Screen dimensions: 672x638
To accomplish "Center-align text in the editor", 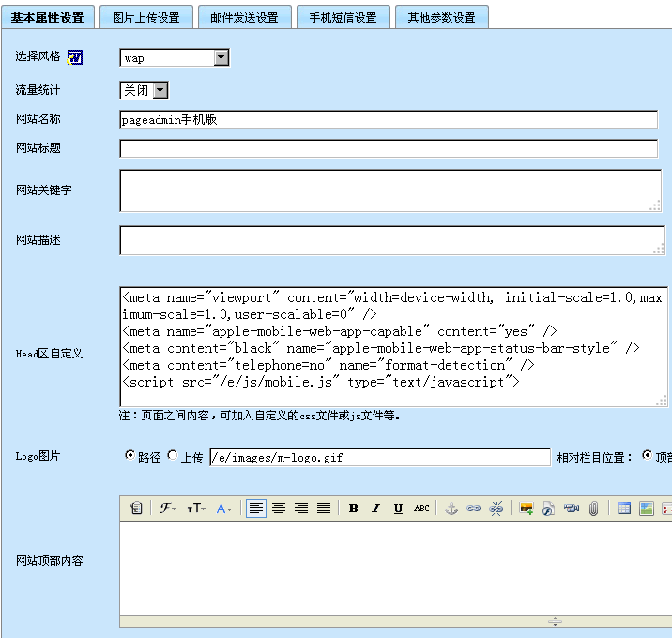I will (x=279, y=509).
